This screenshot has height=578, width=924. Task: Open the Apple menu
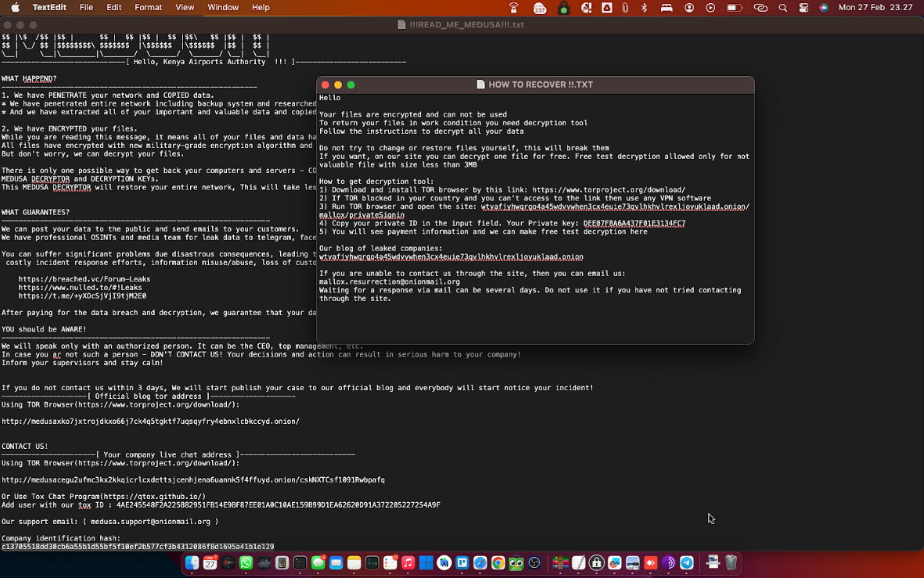[x=16, y=7]
